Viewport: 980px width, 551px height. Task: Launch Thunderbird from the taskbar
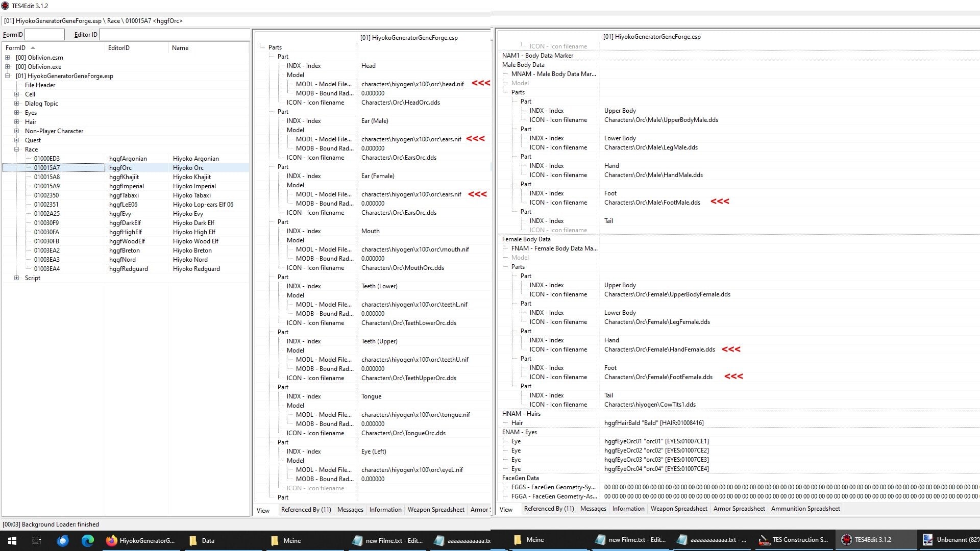63,541
